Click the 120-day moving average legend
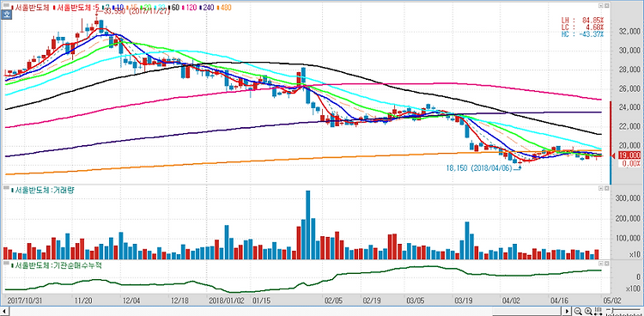Viewport: 644px width, 316px height. (x=190, y=7)
